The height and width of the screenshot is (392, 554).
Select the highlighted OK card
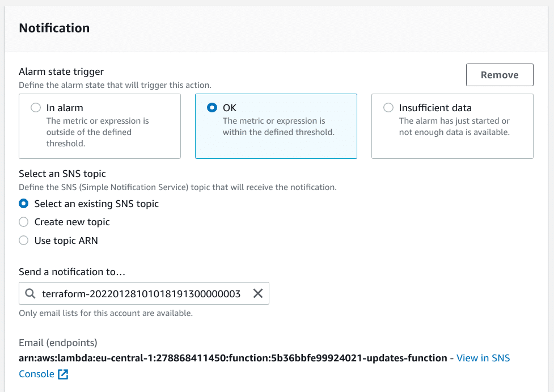276,126
